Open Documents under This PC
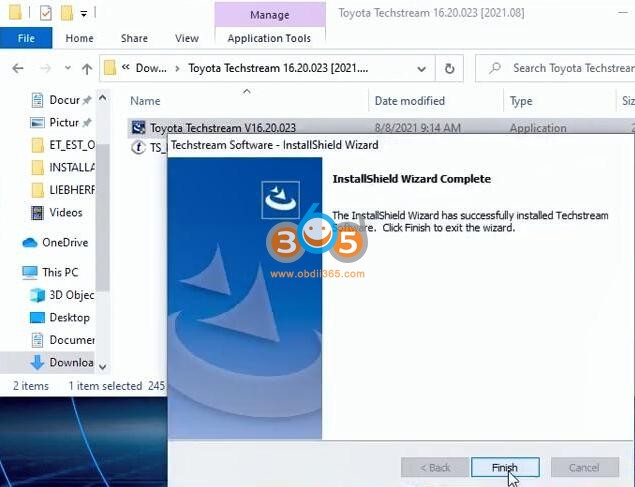635x487 pixels. [x=72, y=340]
